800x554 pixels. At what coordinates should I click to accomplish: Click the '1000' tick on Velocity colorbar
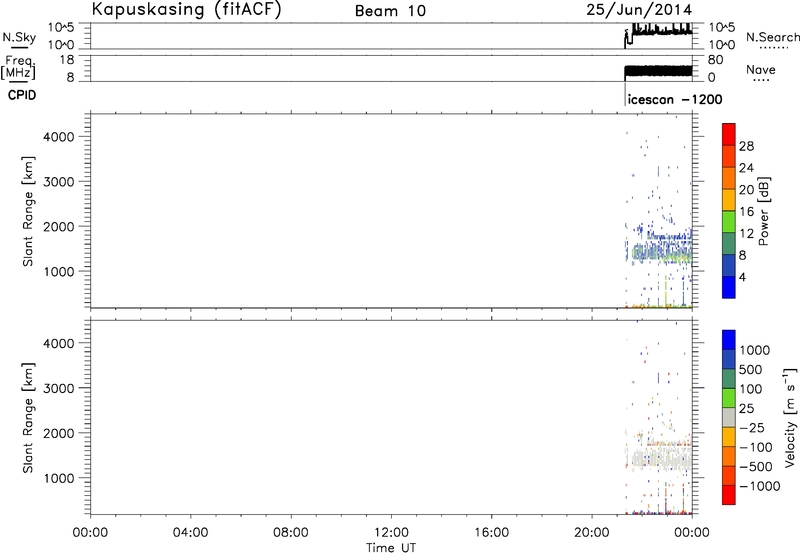click(x=755, y=350)
